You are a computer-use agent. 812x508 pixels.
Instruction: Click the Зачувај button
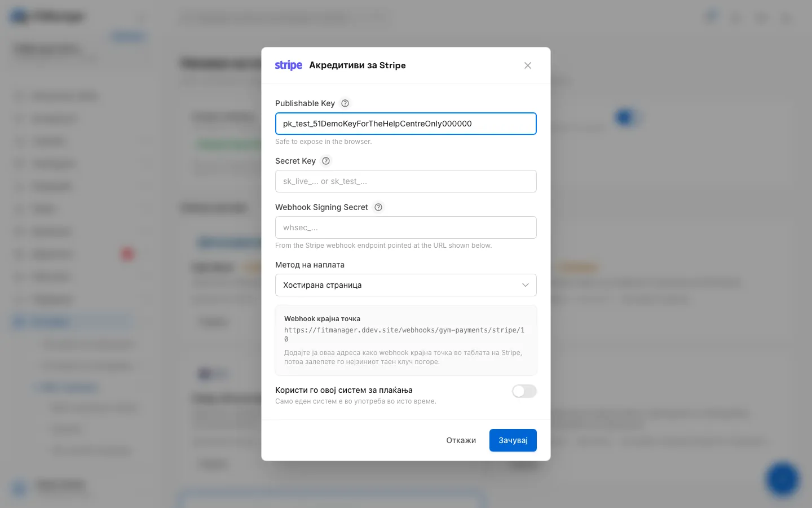click(513, 440)
